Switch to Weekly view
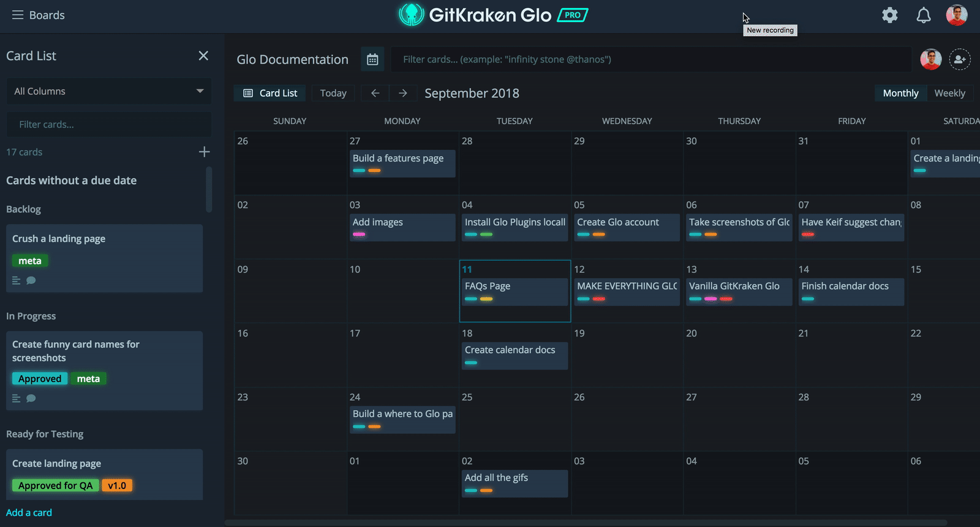The height and width of the screenshot is (527, 980). [949, 93]
